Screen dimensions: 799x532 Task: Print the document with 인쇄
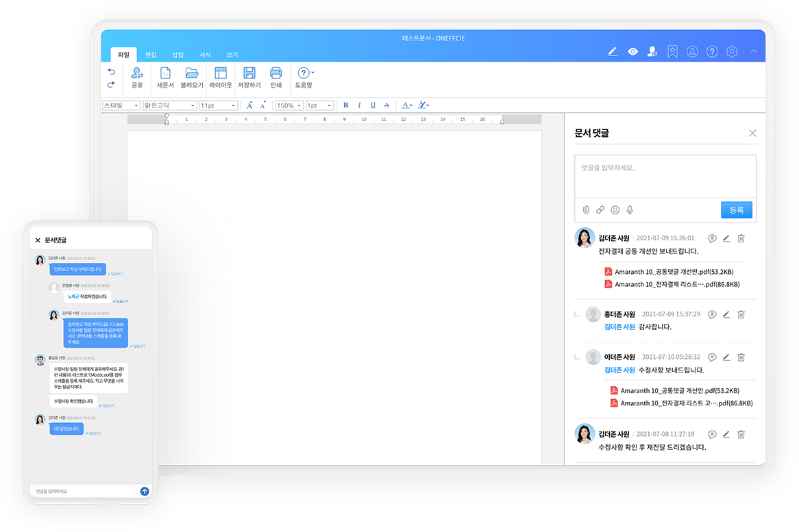(x=275, y=78)
